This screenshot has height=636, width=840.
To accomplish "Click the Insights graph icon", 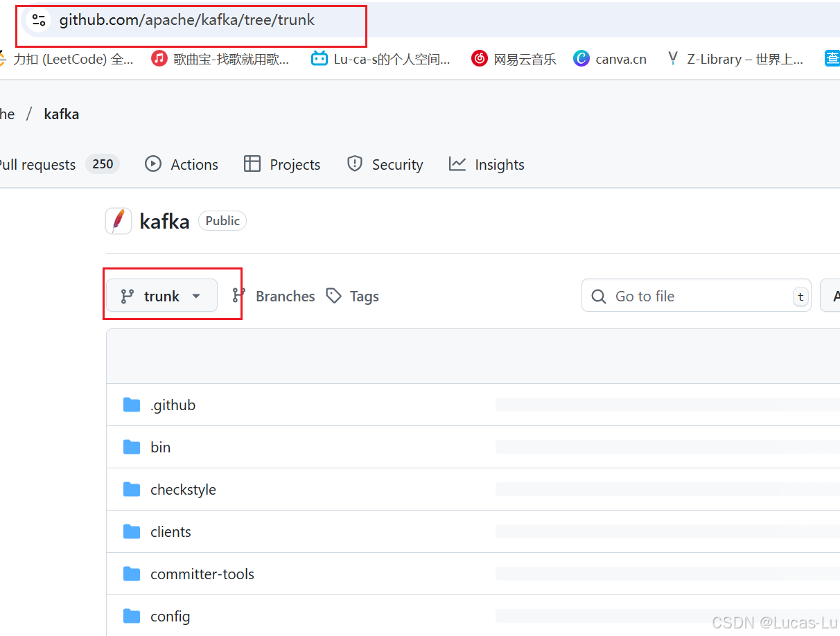I will tap(457, 164).
